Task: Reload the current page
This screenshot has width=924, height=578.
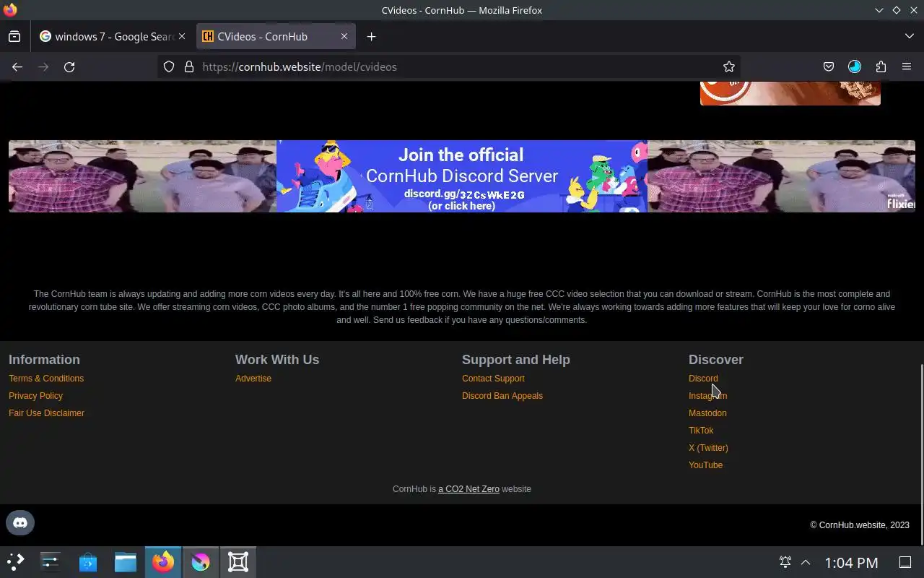Action: coord(69,66)
